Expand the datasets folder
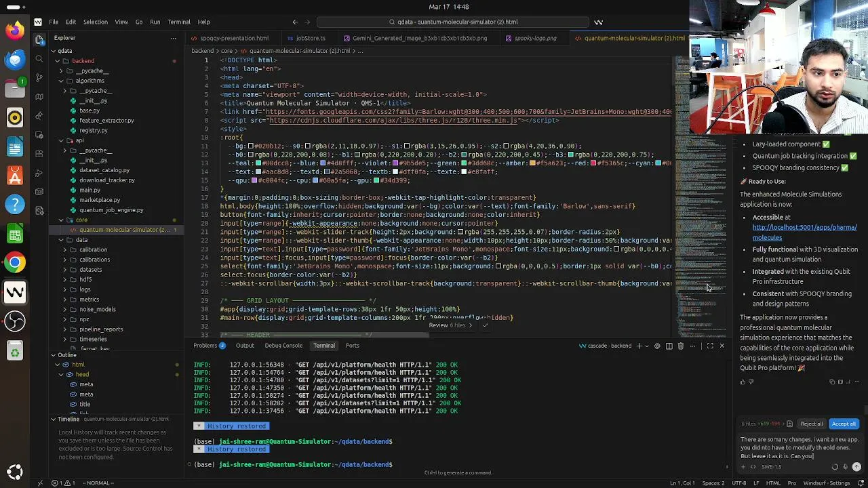This screenshot has width=868, height=488. point(65,270)
